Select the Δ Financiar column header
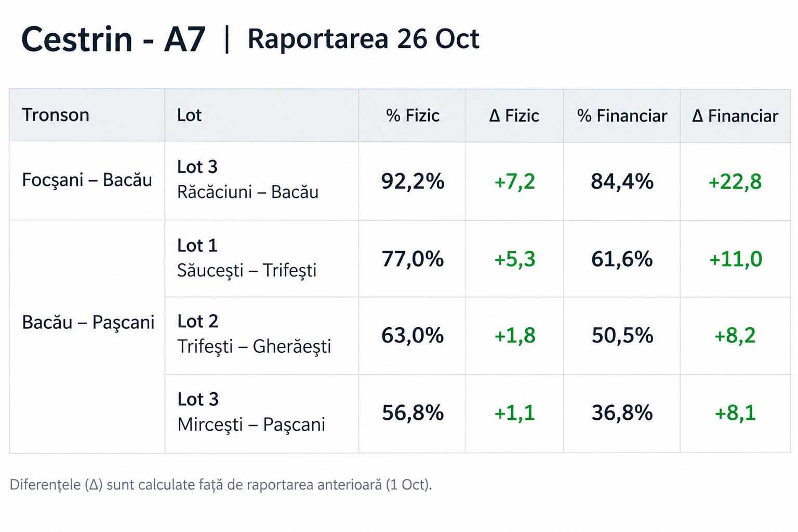798x532 pixels. (x=735, y=115)
